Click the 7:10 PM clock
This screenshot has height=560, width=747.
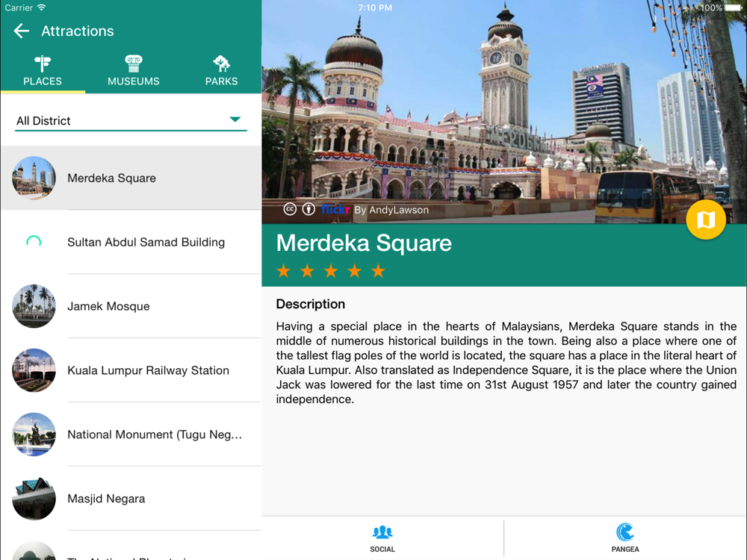click(x=376, y=7)
